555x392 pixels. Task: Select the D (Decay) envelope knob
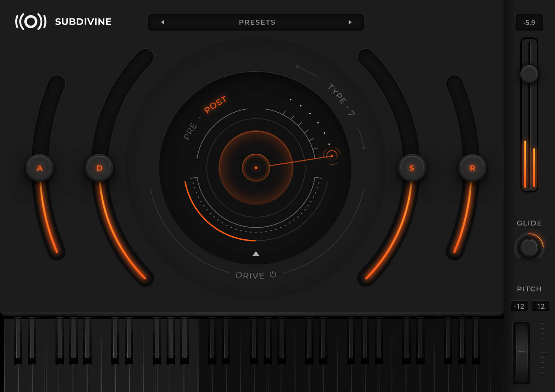(x=100, y=168)
